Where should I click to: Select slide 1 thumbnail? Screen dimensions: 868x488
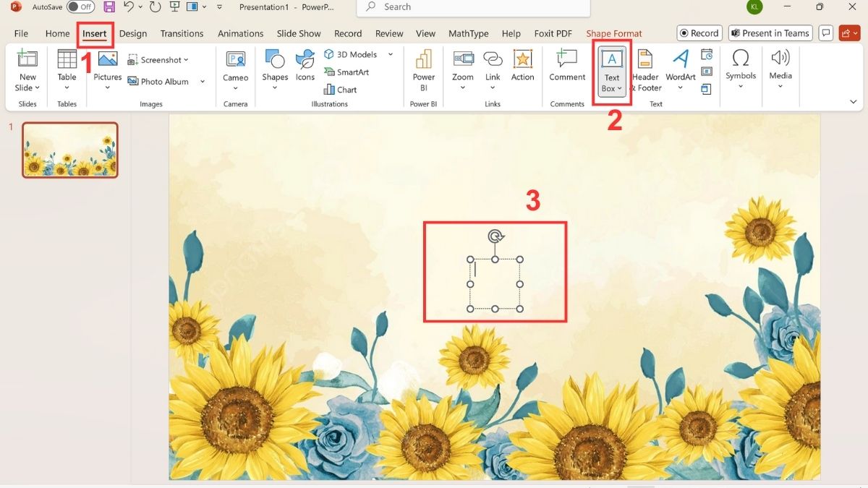click(x=70, y=150)
